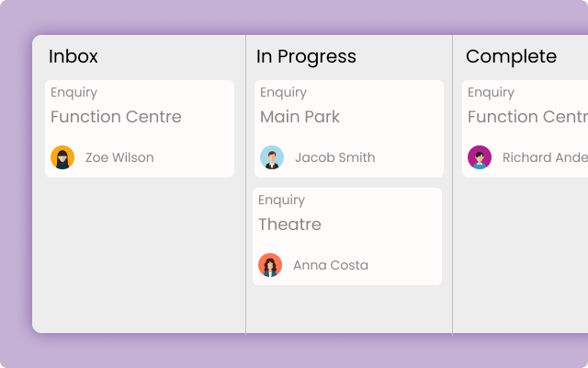Viewport: 588px width, 368px height.
Task: Open the Theatre enquiry card
Action: point(289,224)
